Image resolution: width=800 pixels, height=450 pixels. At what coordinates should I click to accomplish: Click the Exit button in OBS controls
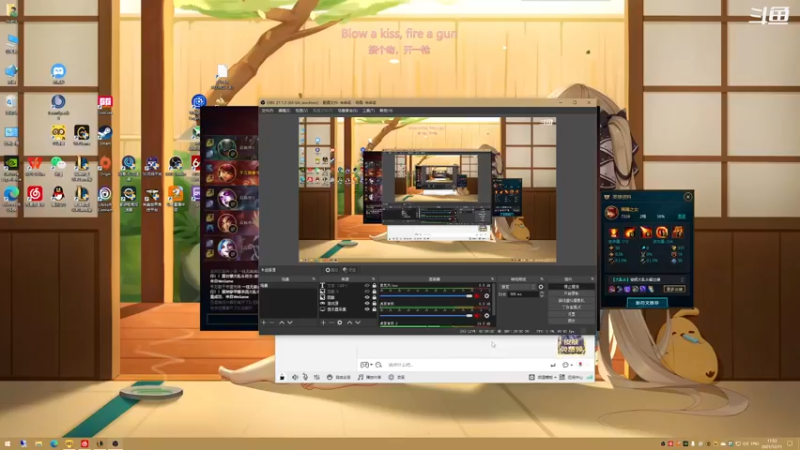[x=571, y=320]
